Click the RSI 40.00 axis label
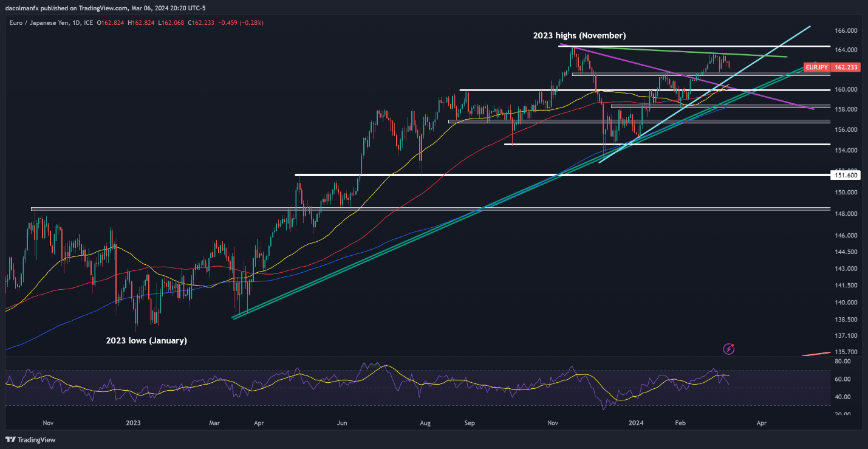The image size is (868, 449). [842, 397]
